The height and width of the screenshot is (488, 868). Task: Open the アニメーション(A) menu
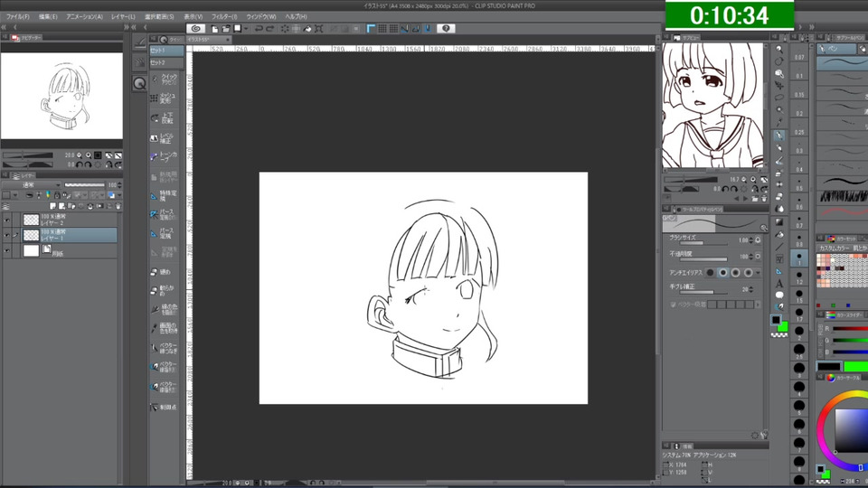84,17
